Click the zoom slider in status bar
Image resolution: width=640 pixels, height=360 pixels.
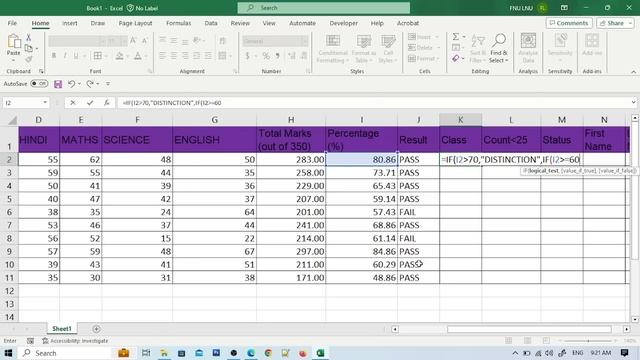pyautogui.click(x=588, y=341)
